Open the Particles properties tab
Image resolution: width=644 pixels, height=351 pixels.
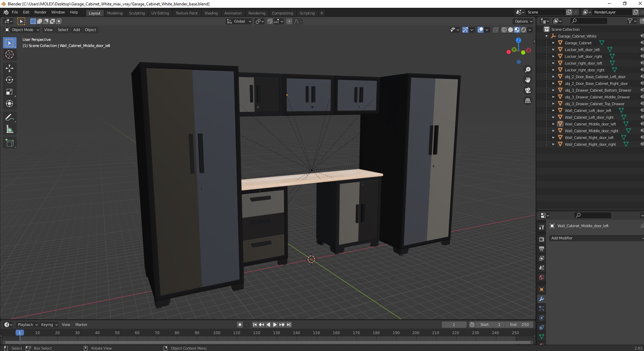coord(542,308)
